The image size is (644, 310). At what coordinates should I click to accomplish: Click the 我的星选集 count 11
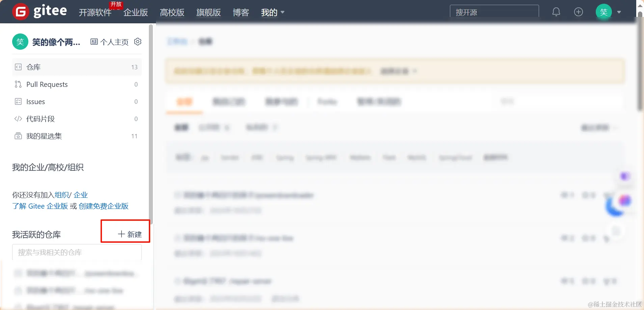pyautogui.click(x=134, y=136)
